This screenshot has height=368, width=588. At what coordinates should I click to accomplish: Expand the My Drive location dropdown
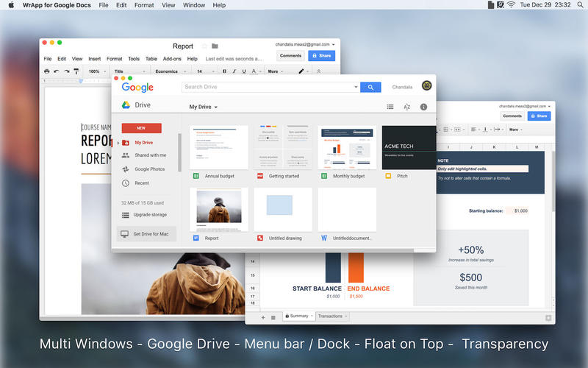[x=204, y=107]
